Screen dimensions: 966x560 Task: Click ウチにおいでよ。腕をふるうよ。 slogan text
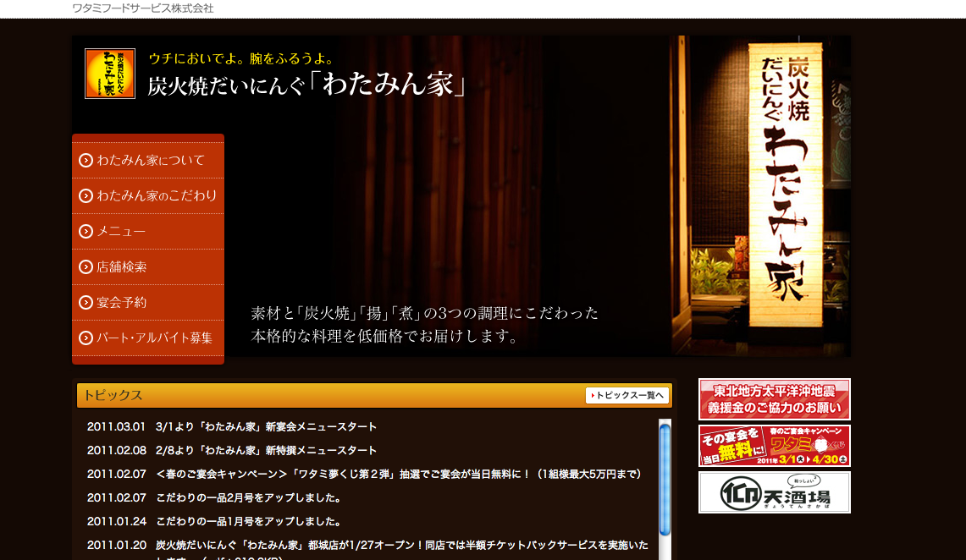[x=241, y=58]
